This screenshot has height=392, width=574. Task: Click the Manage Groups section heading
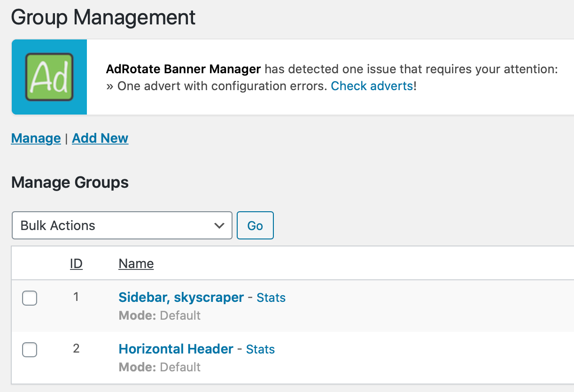[70, 182]
